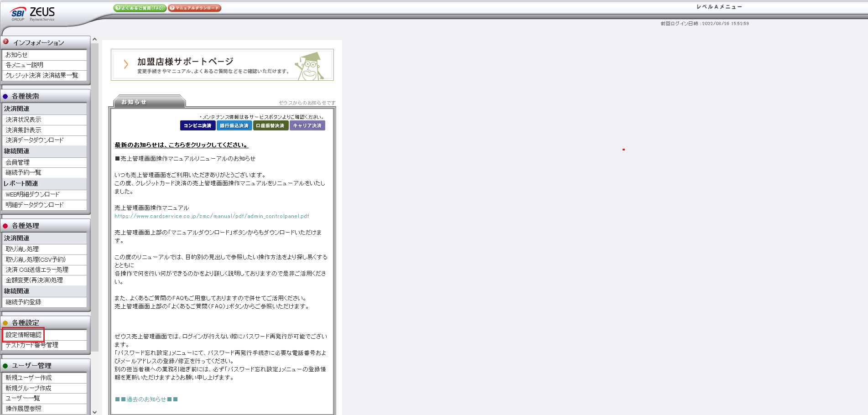Click the blue bullet icon beside 各種検索
The width and height of the screenshot is (868, 415).
[x=5, y=96]
